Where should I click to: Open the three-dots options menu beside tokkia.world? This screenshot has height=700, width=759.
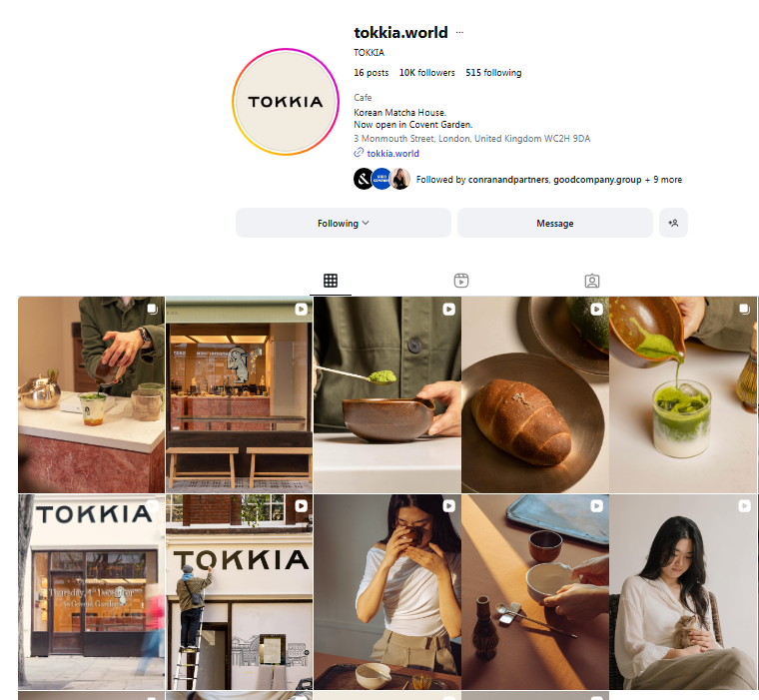(x=459, y=32)
